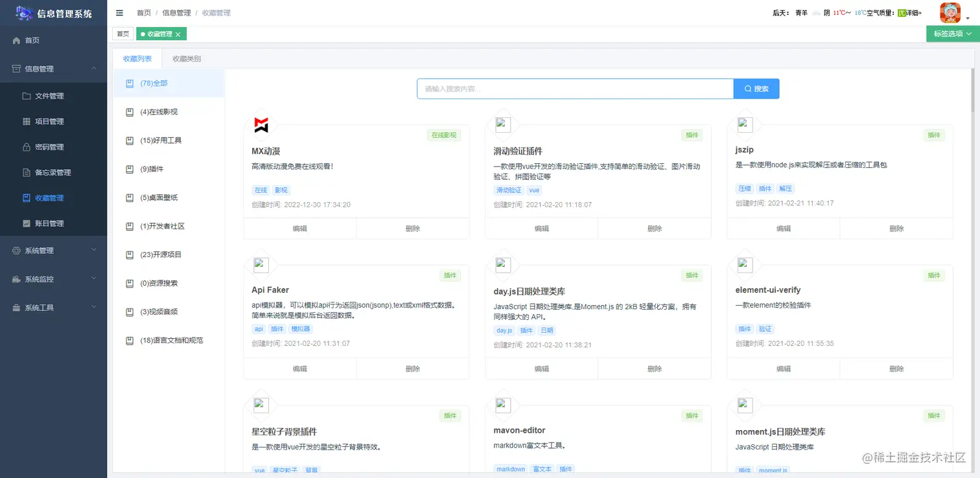Image resolution: width=980 pixels, height=478 pixels.
Task: Click the 模拟器 tag on Api Faker
Action: click(x=300, y=329)
